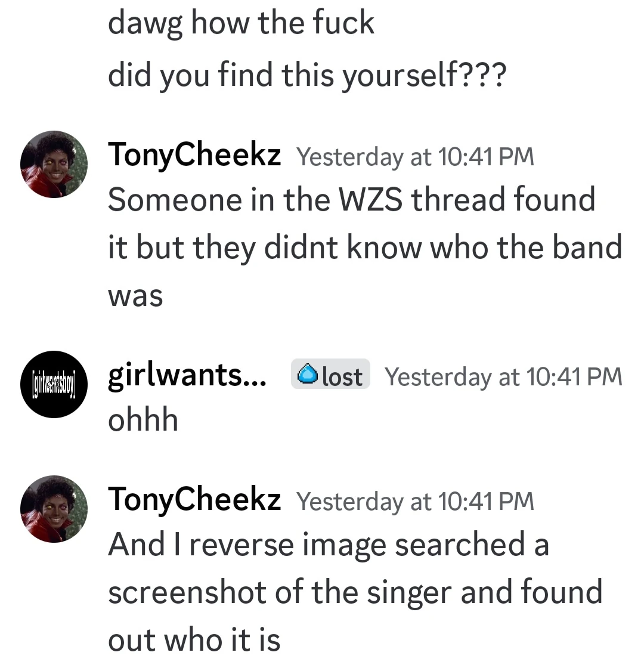Select the 'ohhh' message
This screenshot has height=671, width=644.
[x=143, y=420]
